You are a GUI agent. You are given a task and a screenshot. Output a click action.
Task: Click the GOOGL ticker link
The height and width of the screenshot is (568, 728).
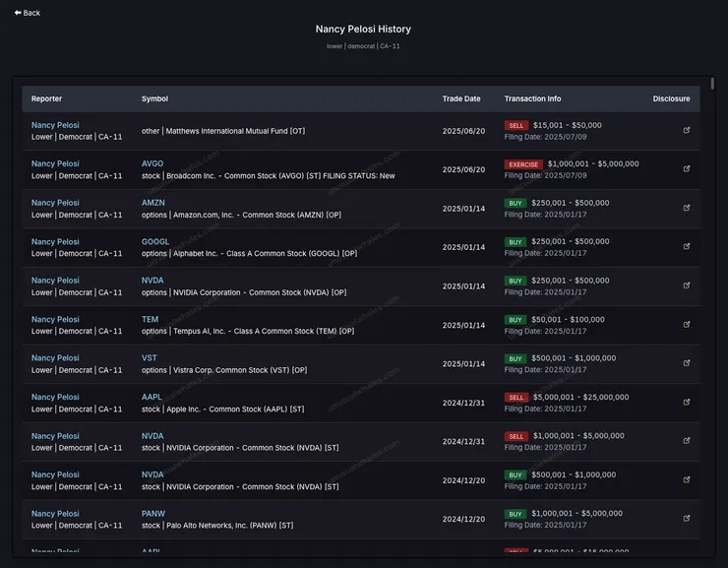point(155,241)
